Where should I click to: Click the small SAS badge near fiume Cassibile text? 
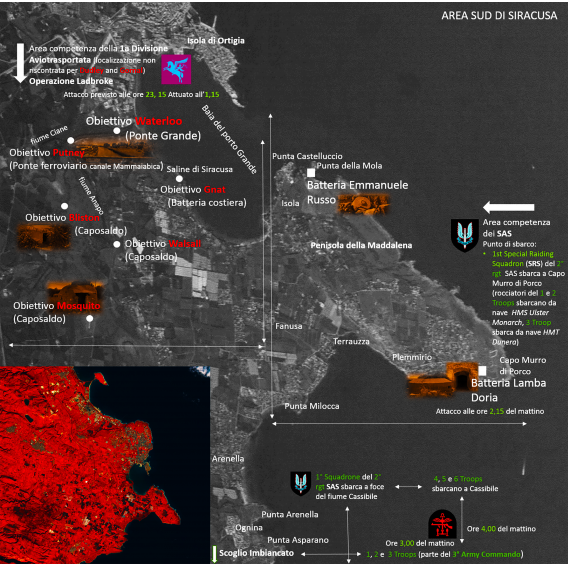pyautogui.click(x=301, y=483)
